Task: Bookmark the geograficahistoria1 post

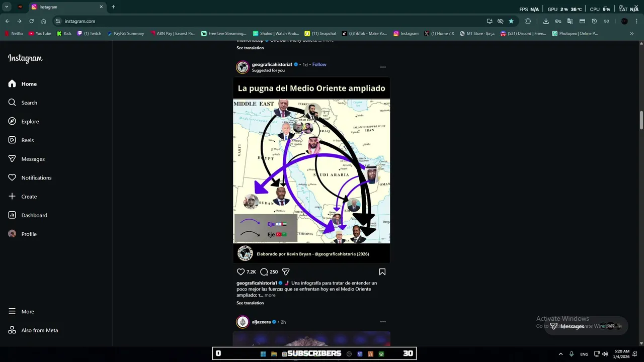Action: [x=382, y=272]
